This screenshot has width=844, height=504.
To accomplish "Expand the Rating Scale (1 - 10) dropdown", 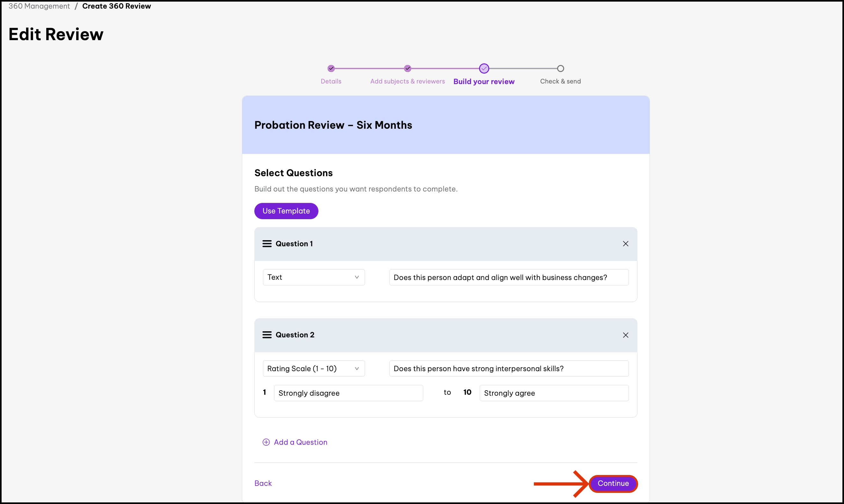I will pyautogui.click(x=313, y=369).
